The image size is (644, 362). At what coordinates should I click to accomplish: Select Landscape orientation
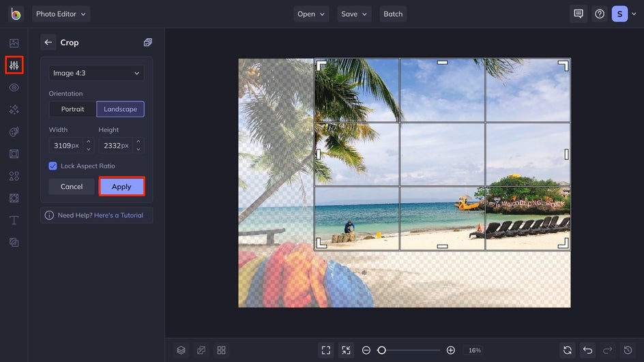click(x=120, y=109)
